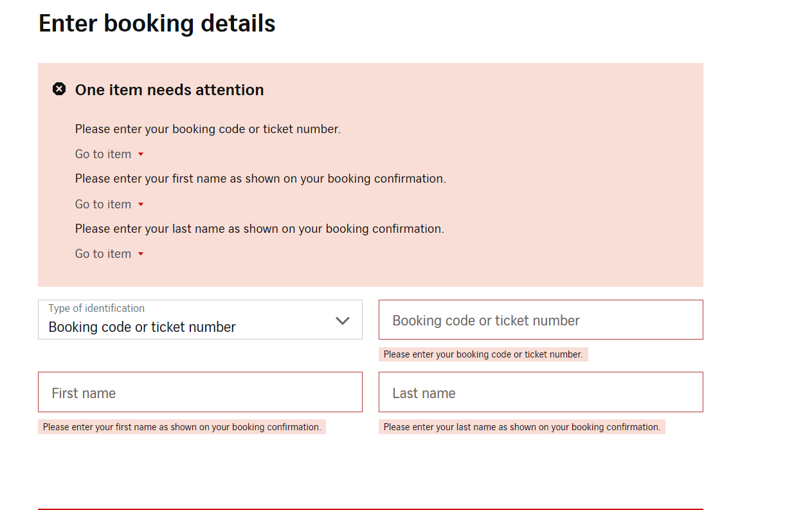Click the error icon beside the attention heading

(59, 89)
